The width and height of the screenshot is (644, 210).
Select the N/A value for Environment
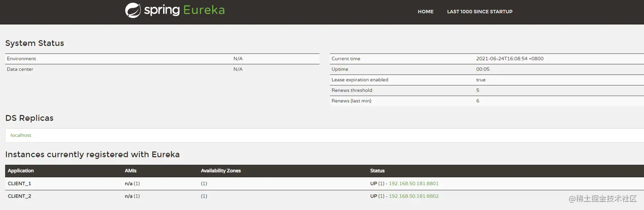(x=238, y=59)
